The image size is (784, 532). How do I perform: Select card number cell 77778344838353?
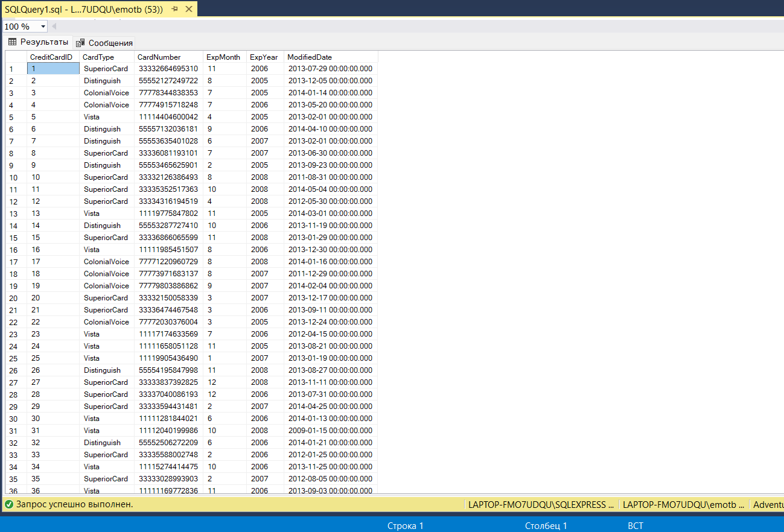[168, 93]
